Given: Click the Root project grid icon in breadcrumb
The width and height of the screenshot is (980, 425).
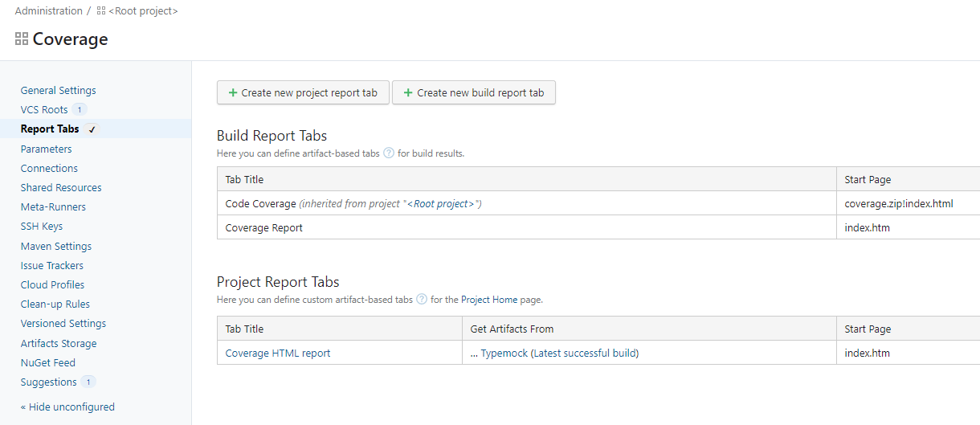Looking at the screenshot, I should 101,11.
